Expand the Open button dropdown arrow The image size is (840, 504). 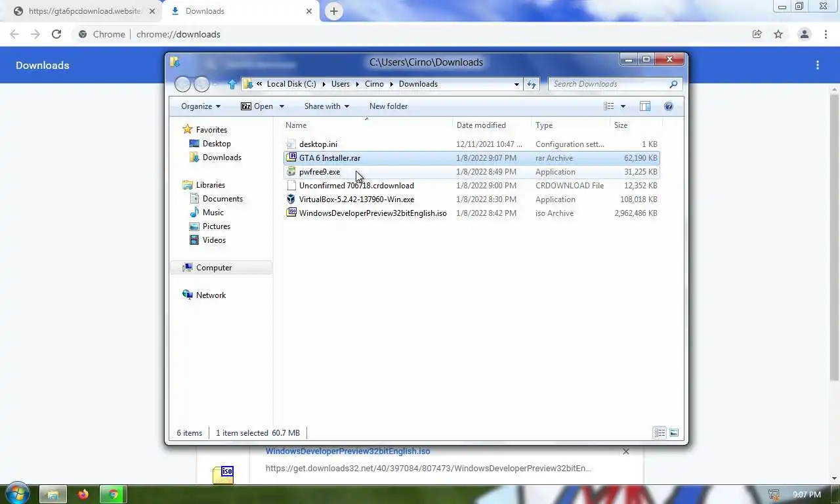click(282, 106)
